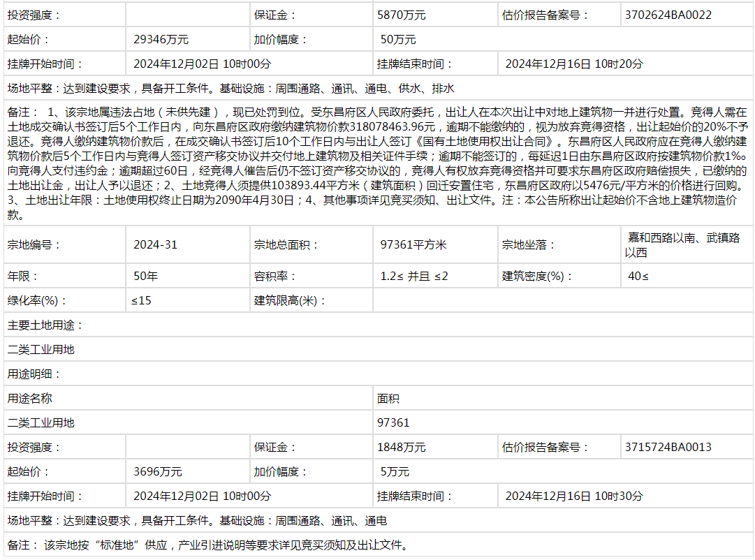Click the remark paragraph about 违法占地
Viewport: 755px width, 560px height.
(x=377, y=163)
